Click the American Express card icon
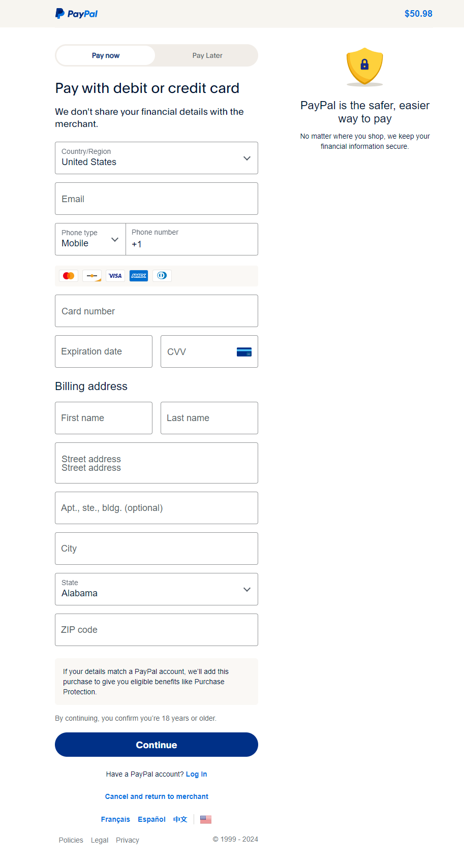The image size is (464, 868). pos(139,276)
